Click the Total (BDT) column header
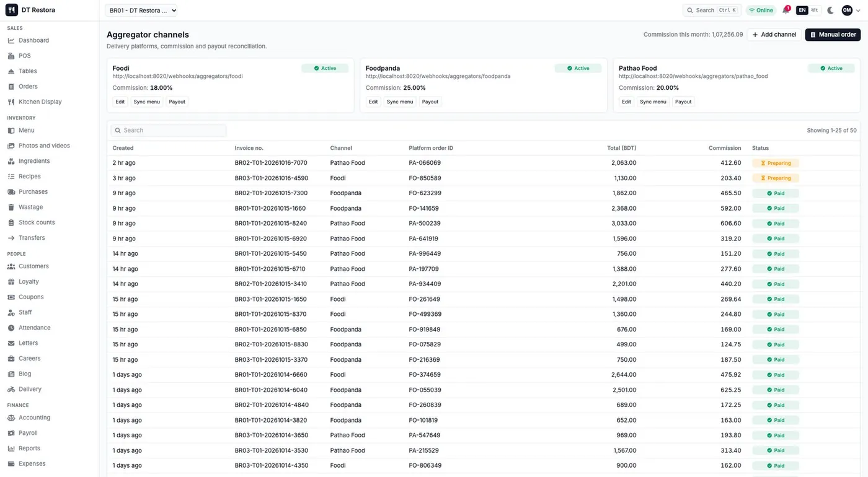The image size is (868, 477). (621, 148)
